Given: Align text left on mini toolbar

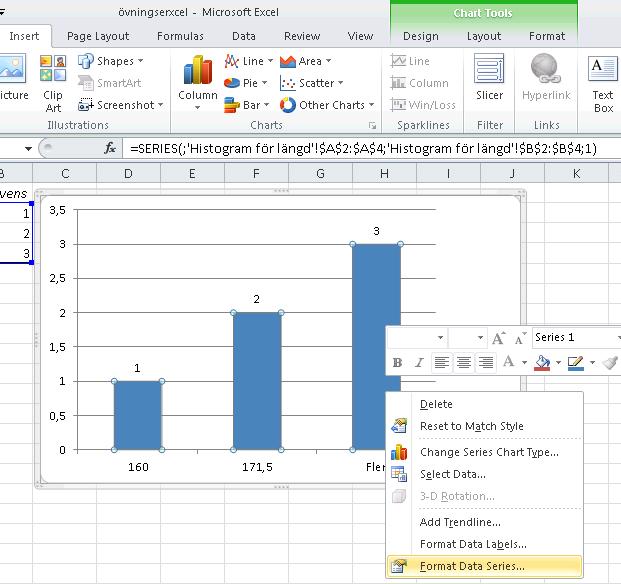Looking at the screenshot, I should pos(442,362).
